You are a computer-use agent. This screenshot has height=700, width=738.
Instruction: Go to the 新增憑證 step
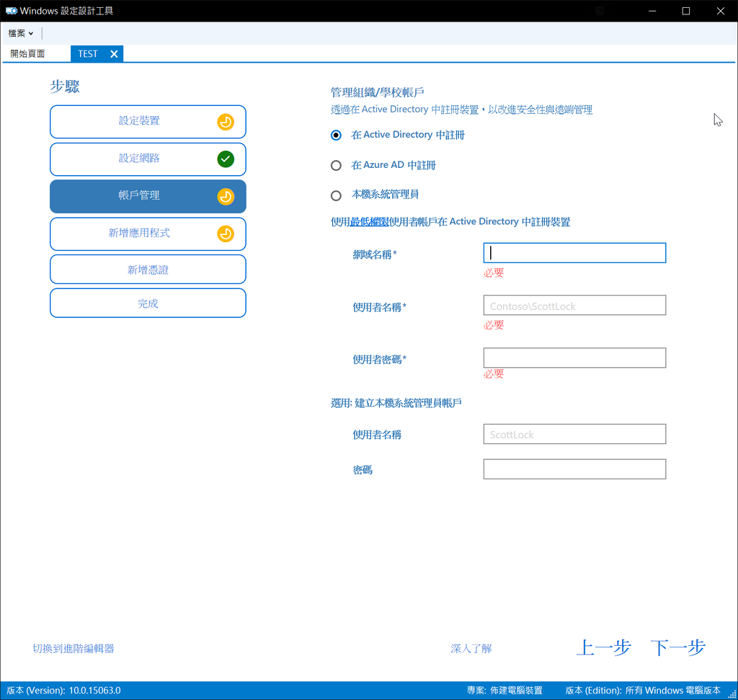[148, 270]
